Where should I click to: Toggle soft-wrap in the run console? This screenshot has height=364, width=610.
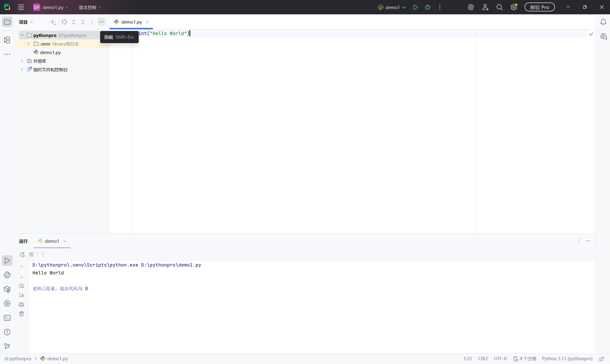coord(22,286)
